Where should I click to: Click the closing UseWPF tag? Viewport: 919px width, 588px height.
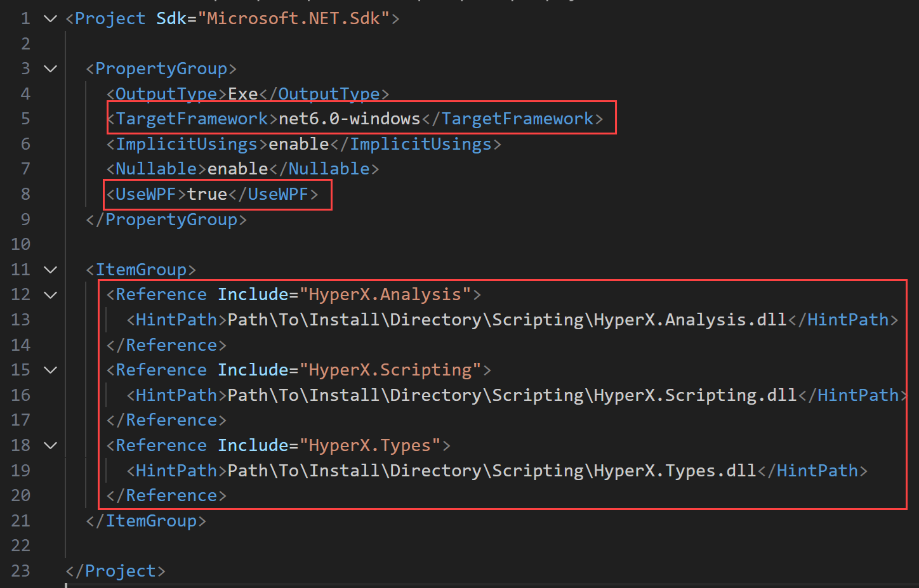coord(274,194)
